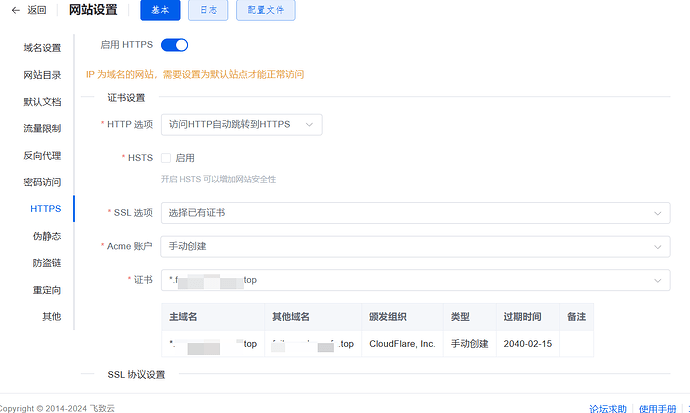Switch to the 日志 tab
Viewport: 690px width, 413px height.
pos(208,10)
